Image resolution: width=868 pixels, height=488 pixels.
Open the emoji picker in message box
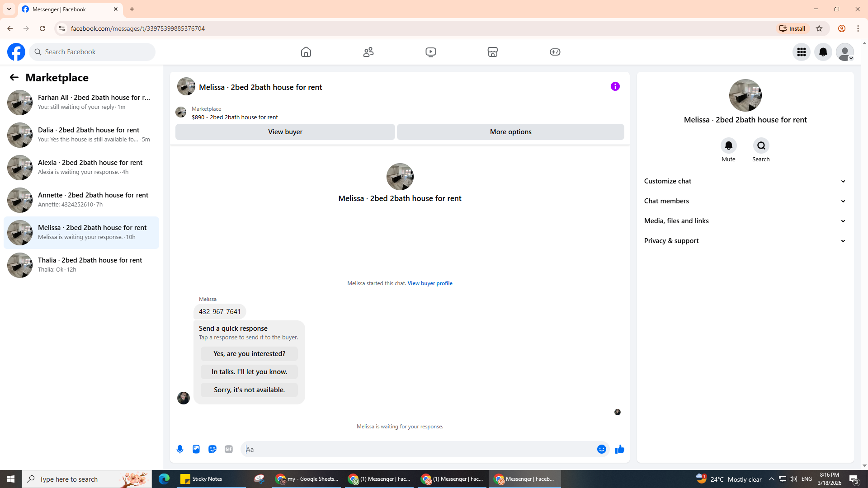[601, 449]
